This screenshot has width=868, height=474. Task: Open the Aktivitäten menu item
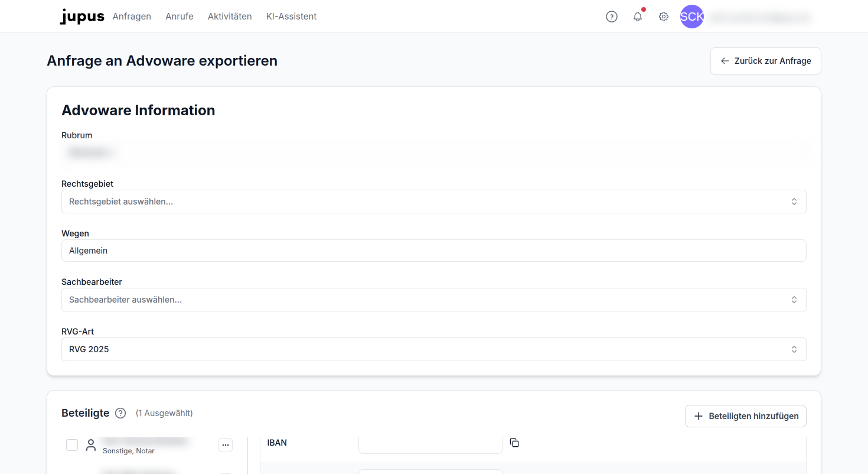[230, 17]
